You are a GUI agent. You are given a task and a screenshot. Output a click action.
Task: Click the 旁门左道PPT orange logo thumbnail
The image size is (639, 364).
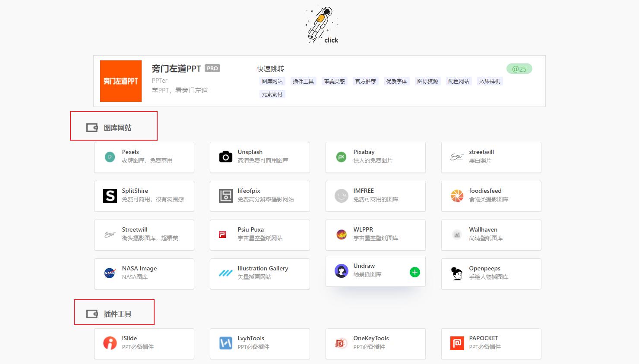[120, 81]
